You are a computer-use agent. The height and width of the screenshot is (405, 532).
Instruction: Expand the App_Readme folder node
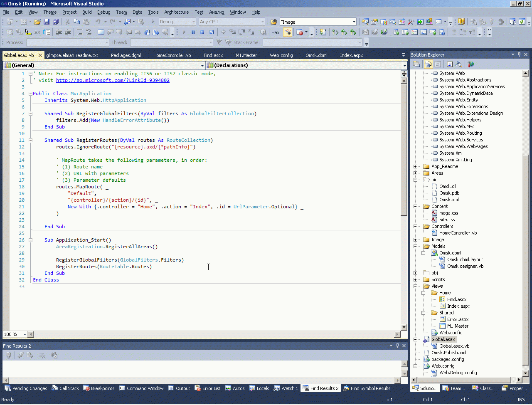point(416,166)
